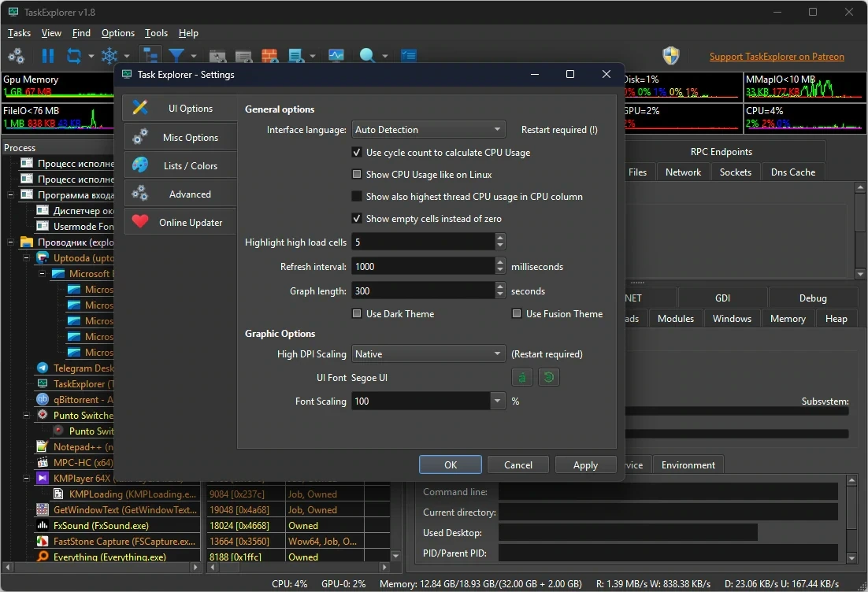
Task: Pause refreshing with the pause toolbar icon
Action: click(48, 56)
